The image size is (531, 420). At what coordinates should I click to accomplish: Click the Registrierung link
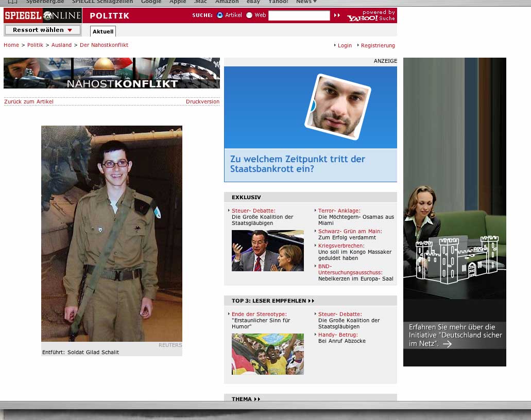[378, 46]
